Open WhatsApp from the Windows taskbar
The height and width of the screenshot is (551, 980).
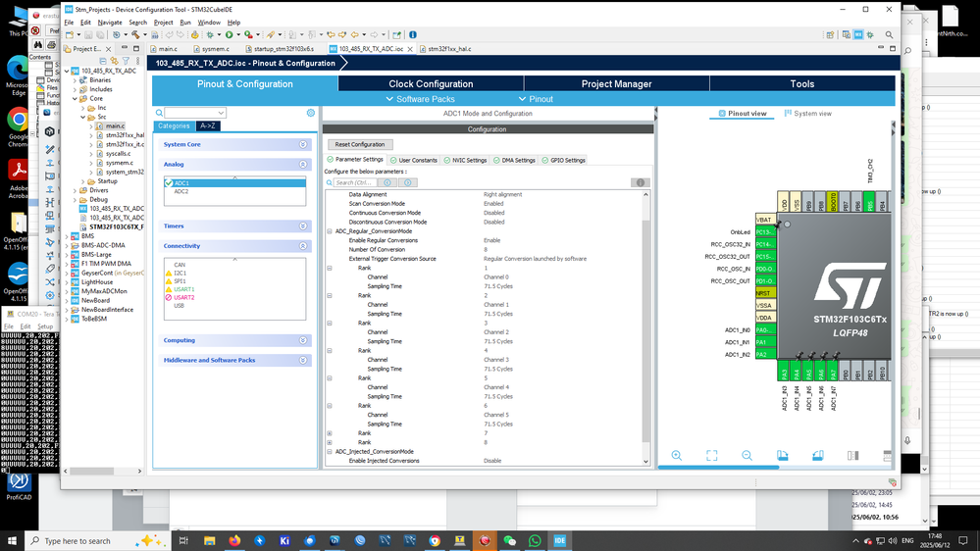(x=535, y=540)
